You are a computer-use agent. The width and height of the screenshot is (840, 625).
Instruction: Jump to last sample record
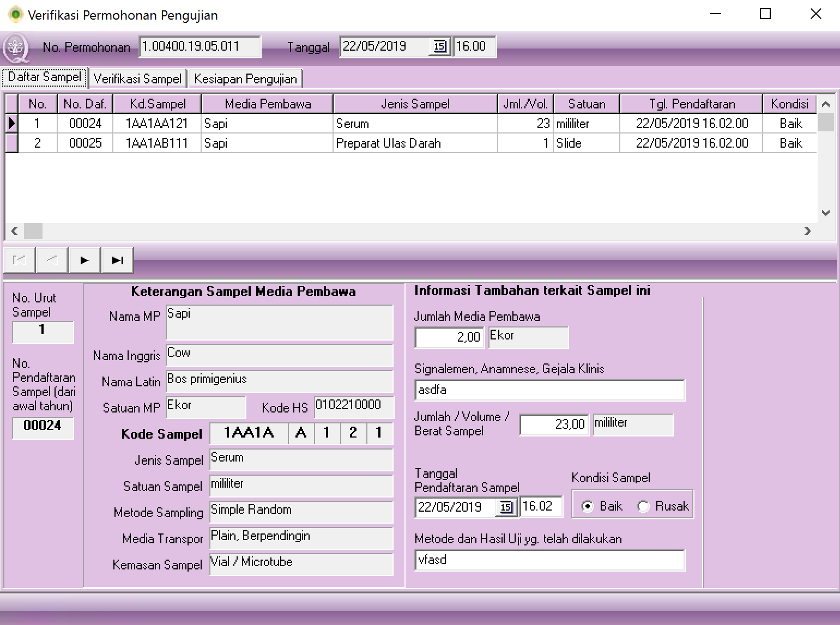pos(117,260)
